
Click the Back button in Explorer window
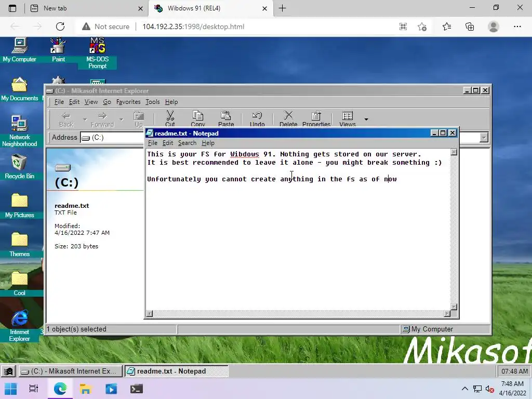click(x=66, y=119)
